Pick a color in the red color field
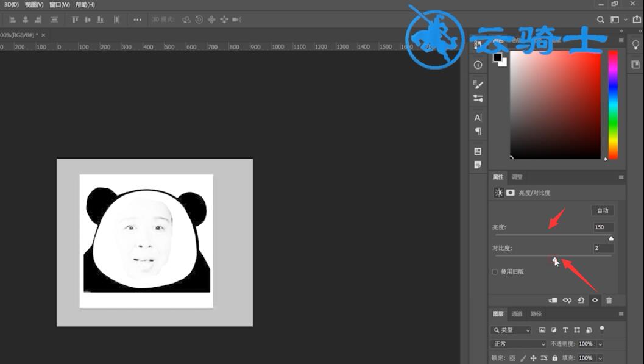644x364 pixels. click(555, 105)
